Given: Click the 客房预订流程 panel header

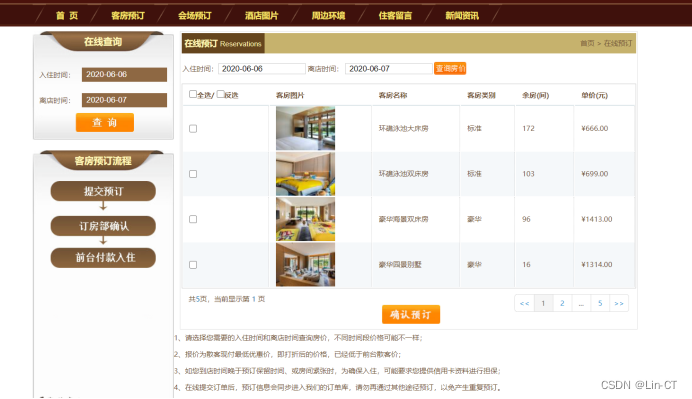Looking at the screenshot, I should coord(102,161).
